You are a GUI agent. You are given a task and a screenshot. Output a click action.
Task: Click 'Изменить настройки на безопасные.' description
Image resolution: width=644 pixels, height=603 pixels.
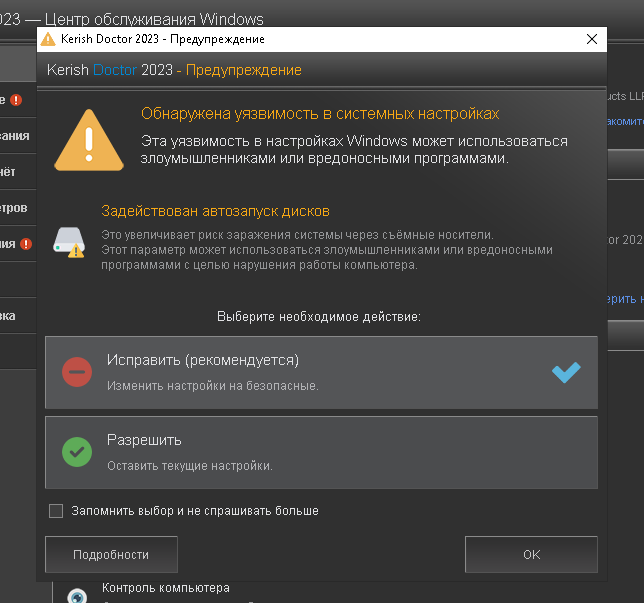(213, 386)
